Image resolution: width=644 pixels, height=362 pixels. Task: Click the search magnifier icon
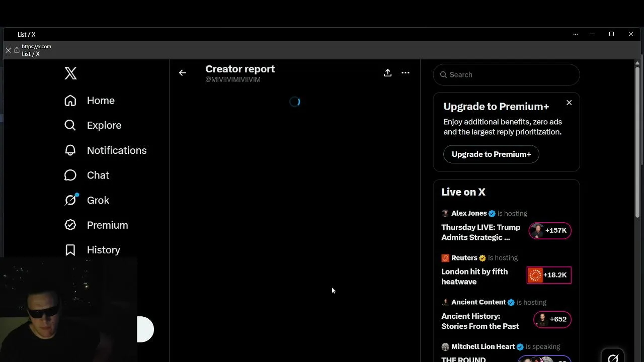[x=443, y=74]
